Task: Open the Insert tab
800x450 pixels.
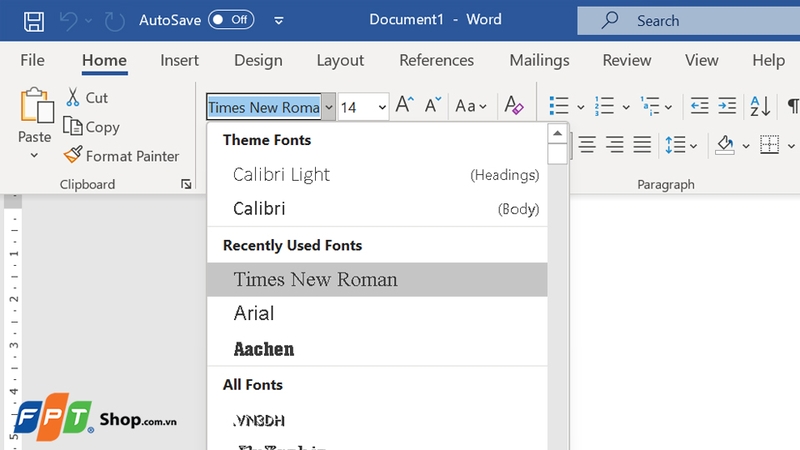Action: point(179,61)
